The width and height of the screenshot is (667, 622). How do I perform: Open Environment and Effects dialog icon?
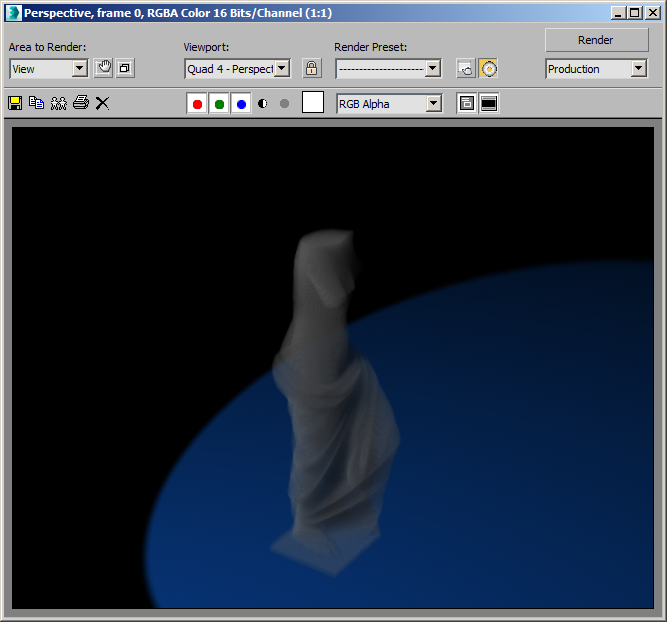488,68
